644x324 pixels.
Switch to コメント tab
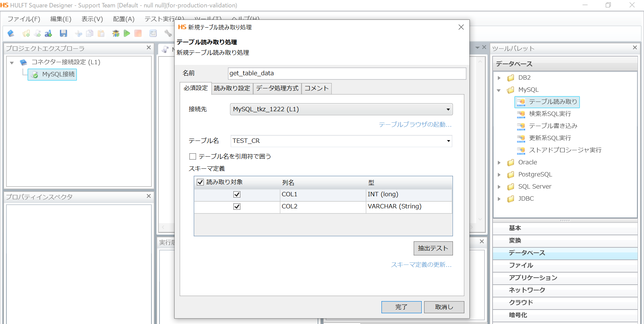coord(317,88)
